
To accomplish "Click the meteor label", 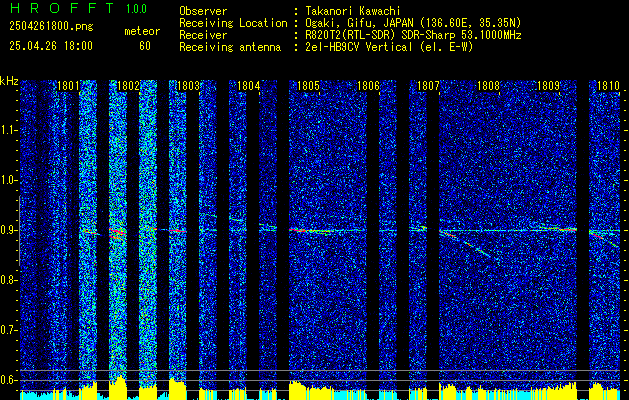I will tap(142, 31).
